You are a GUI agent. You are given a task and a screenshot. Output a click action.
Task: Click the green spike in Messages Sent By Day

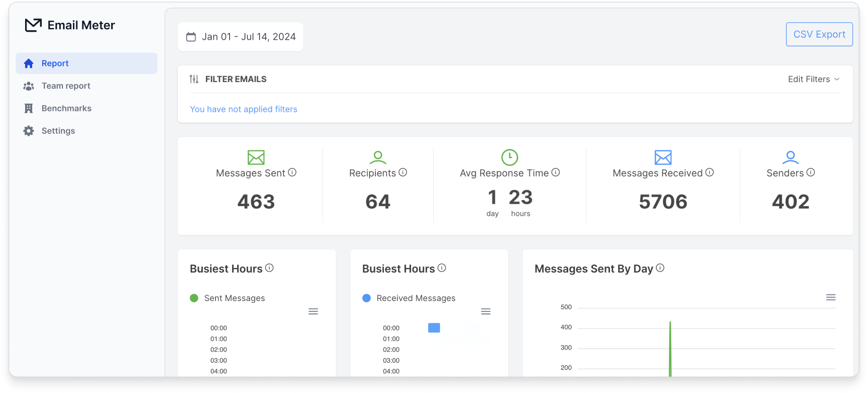pos(670,349)
